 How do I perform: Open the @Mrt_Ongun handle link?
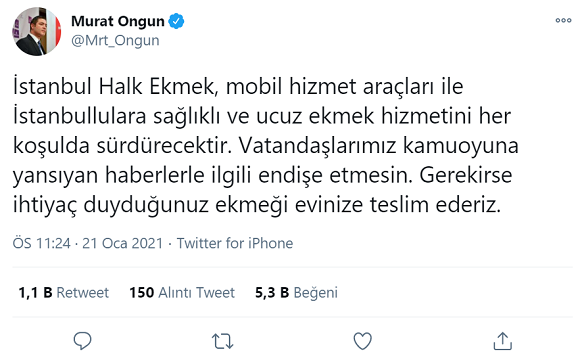[115, 40]
